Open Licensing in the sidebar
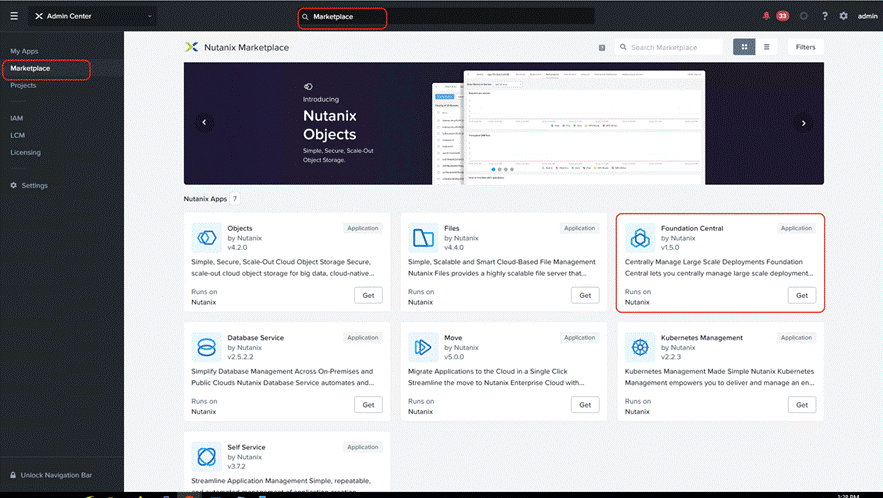 point(25,152)
